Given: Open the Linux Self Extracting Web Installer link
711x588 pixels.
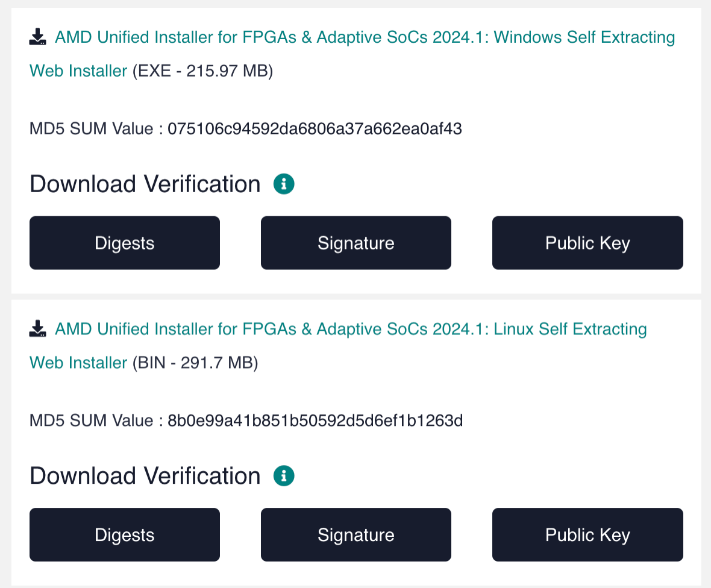Looking at the screenshot, I should (x=351, y=330).
